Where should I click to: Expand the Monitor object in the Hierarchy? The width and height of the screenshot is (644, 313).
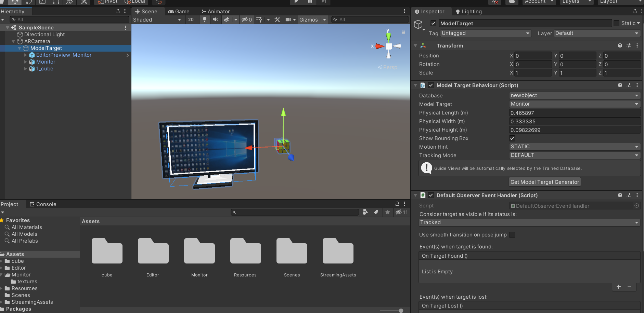26,62
